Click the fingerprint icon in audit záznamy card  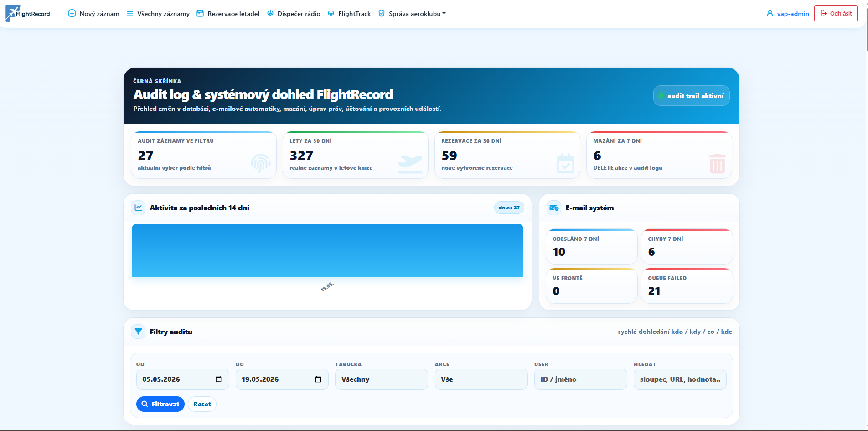pyautogui.click(x=261, y=163)
